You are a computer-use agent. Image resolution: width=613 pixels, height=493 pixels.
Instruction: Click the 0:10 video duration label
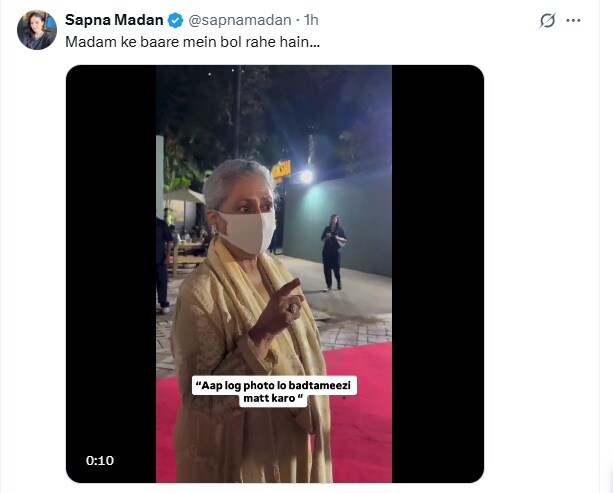[100, 460]
